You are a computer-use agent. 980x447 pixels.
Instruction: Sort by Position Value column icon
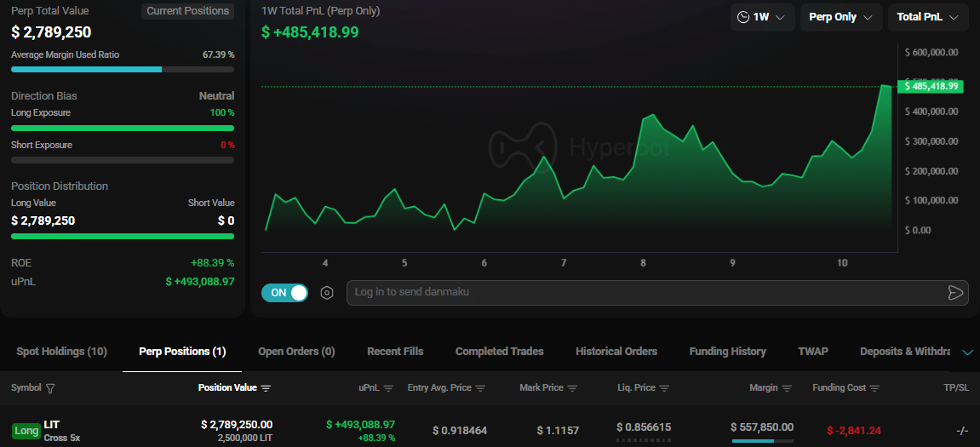coord(266,388)
